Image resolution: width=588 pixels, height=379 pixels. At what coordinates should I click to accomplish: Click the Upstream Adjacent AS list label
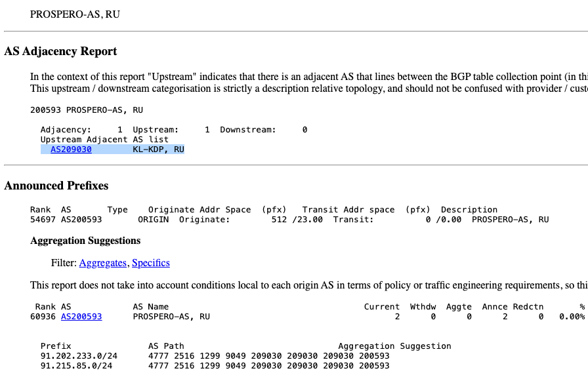click(104, 140)
